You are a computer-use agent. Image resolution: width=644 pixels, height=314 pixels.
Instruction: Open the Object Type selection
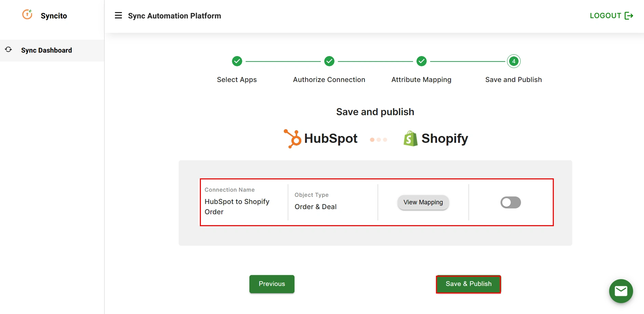point(315,206)
